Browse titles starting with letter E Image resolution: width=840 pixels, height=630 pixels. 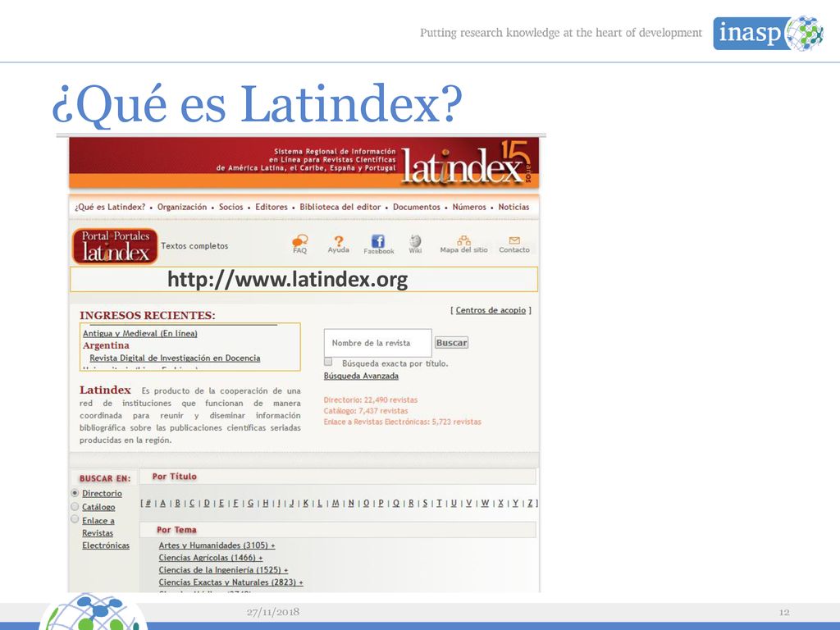[221, 503]
